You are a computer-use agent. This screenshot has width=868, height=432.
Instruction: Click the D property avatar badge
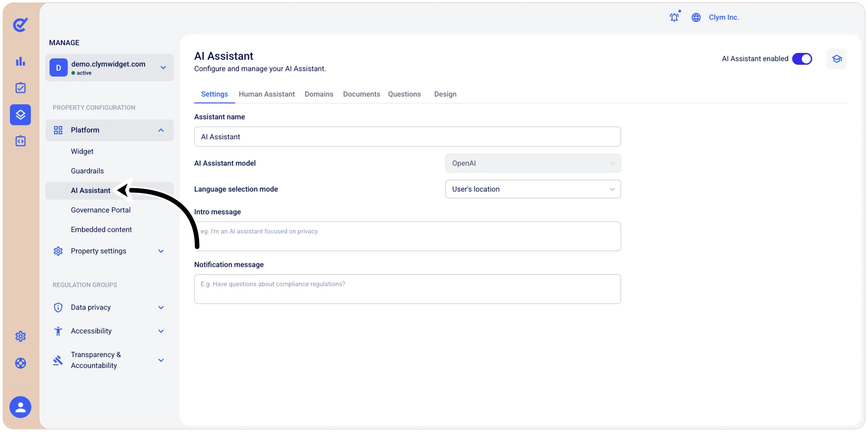(58, 67)
